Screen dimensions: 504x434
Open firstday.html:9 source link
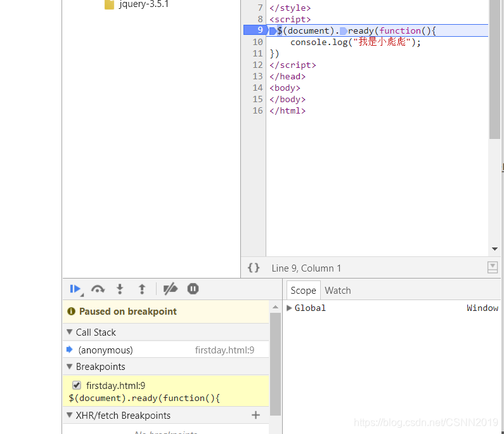[224, 350]
